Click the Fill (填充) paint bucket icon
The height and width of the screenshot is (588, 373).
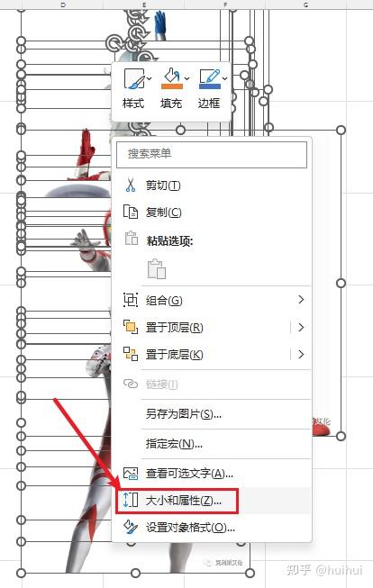(171, 78)
